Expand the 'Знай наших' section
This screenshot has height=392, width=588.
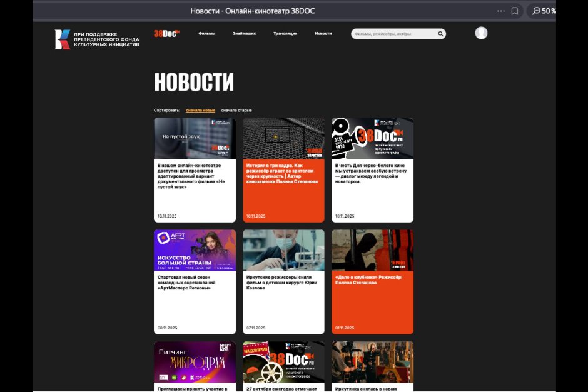click(x=243, y=34)
